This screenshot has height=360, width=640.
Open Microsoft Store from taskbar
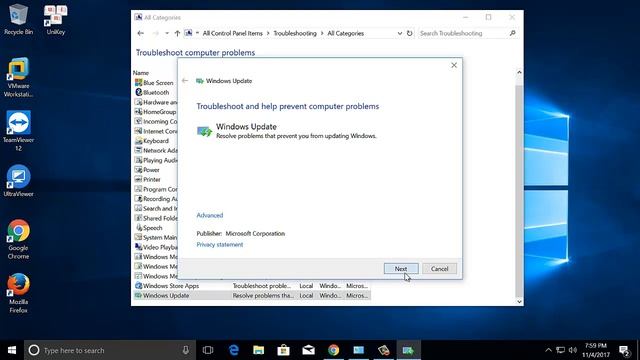[283, 350]
